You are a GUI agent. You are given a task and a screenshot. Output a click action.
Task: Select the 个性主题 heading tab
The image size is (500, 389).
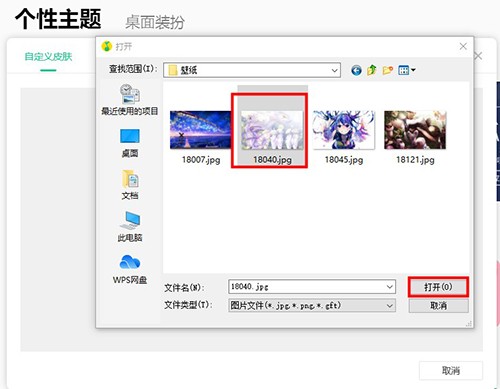[x=58, y=19]
